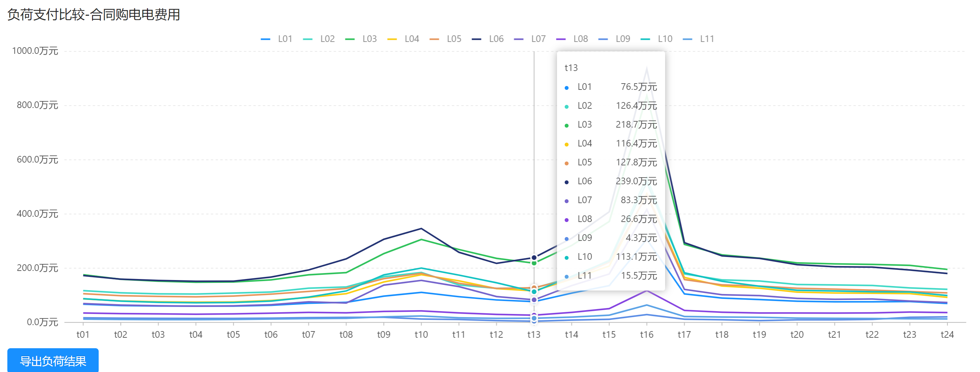
Task: Click the t10 x-axis label
Action: click(421, 334)
